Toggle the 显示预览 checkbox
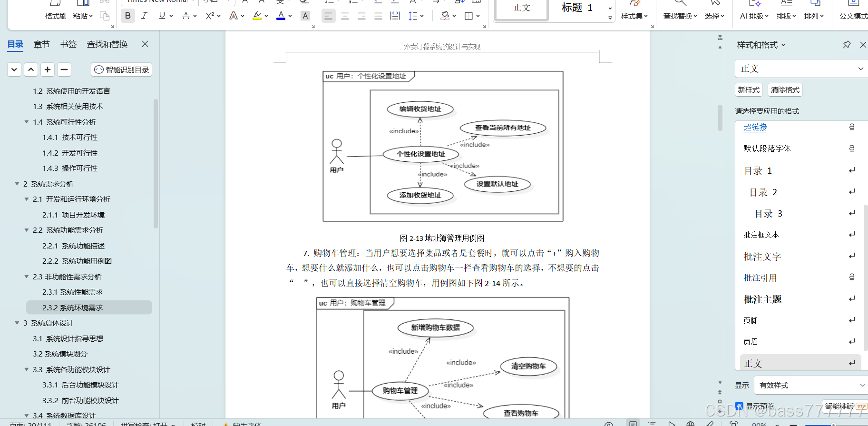Viewport: 868px width, 426px height. click(x=739, y=406)
